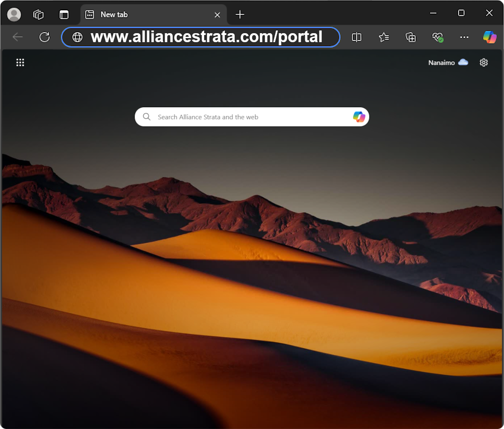504x429 pixels.
Task: Expand the Settings and more menu
Action: tap(465, 37)
